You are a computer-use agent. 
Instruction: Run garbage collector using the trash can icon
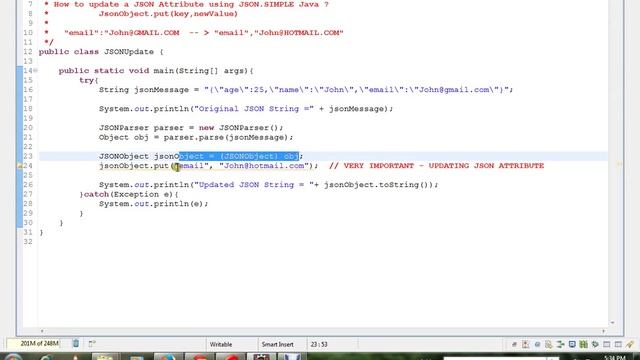click(76, 344)
